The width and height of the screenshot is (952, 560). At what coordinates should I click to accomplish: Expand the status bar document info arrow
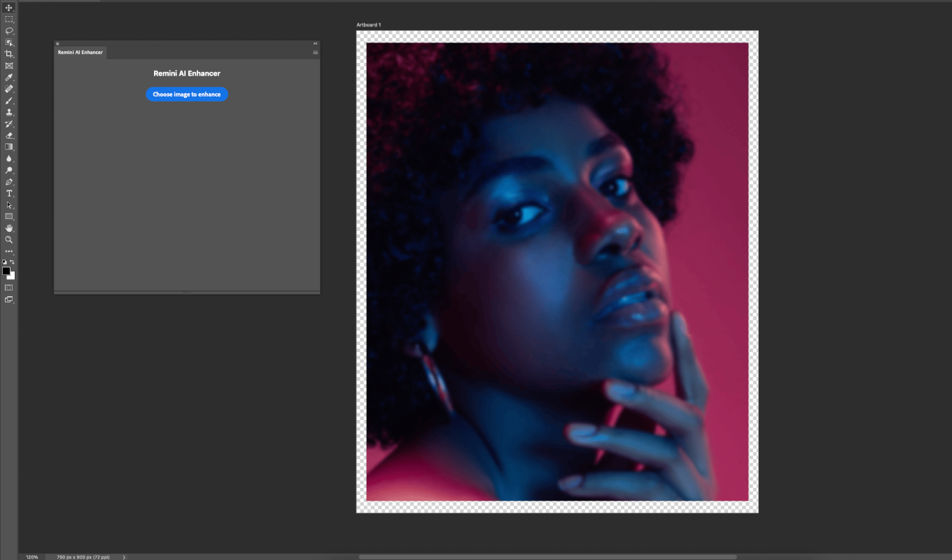124,557
